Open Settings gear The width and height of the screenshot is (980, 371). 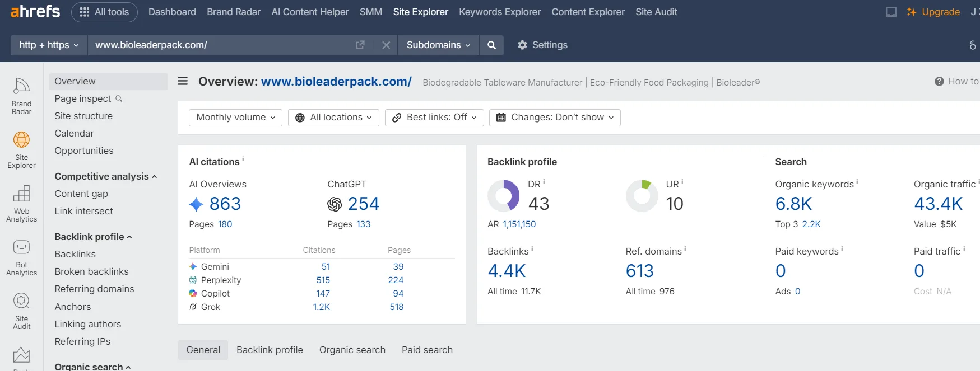542,45
